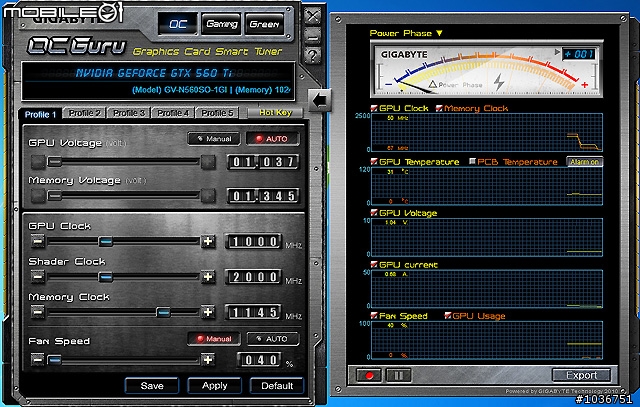Click Memory Voltage slider handle

(x=55, y=196)
